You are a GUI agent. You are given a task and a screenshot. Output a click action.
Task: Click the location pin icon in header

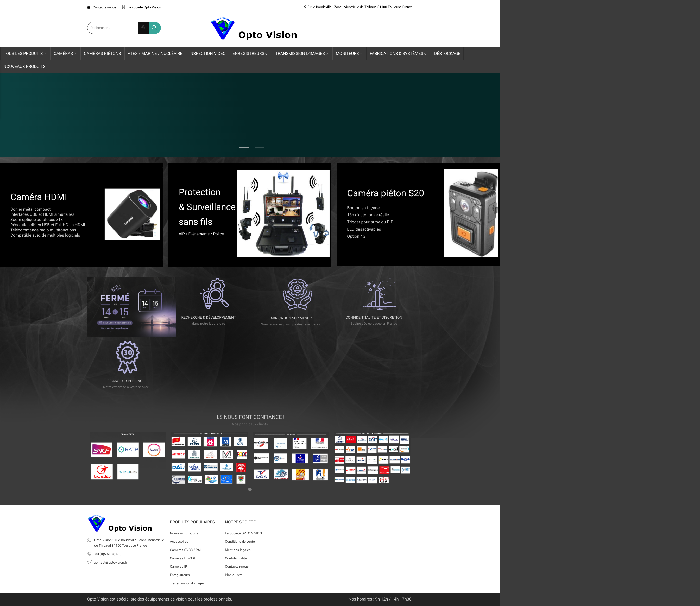(x=305, y=7)
